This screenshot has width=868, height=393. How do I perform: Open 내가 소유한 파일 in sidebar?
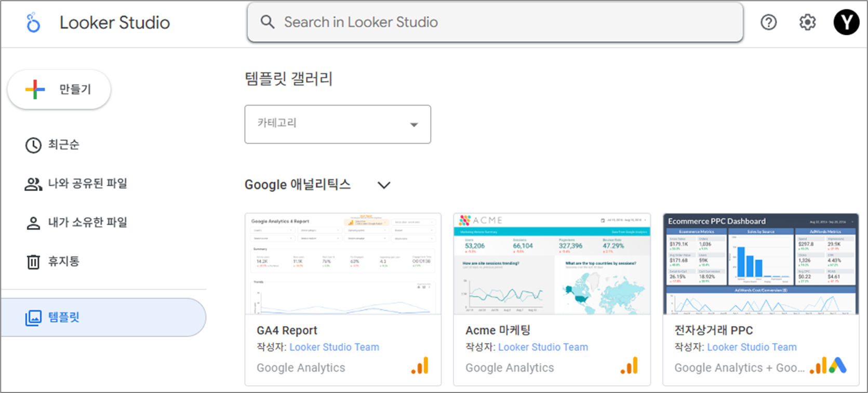88,223
